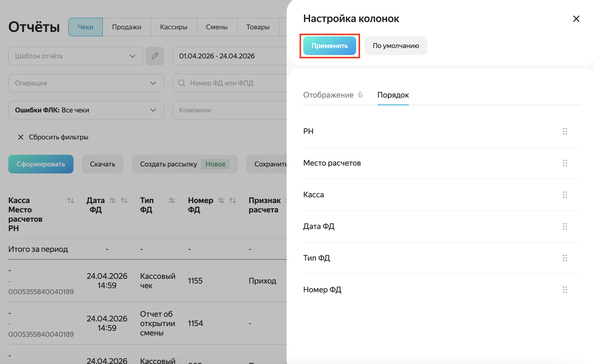Click the По умолчанию button
Viewport: 594px width, 364px height.
[x=396, y=46]
